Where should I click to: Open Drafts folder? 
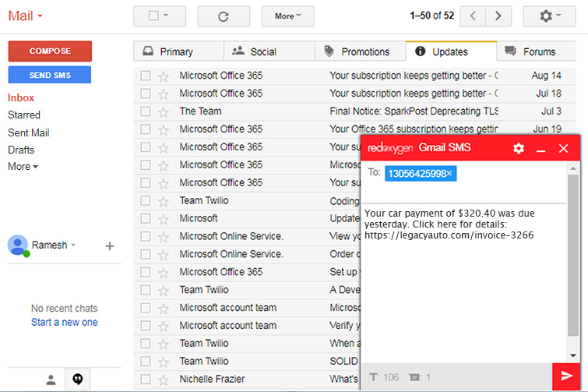[21, 150]
